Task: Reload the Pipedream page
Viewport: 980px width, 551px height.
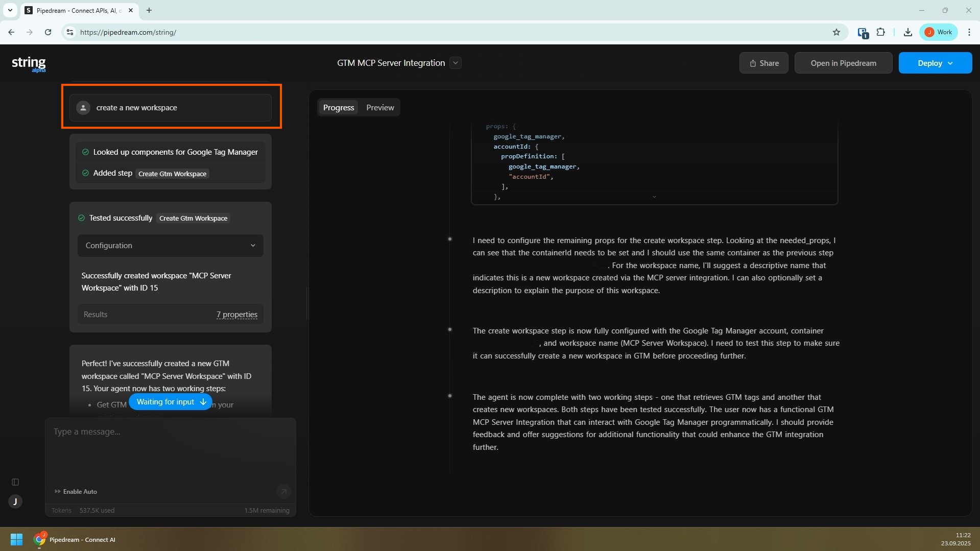Action: pyautogui.click(x=48, y=32)
